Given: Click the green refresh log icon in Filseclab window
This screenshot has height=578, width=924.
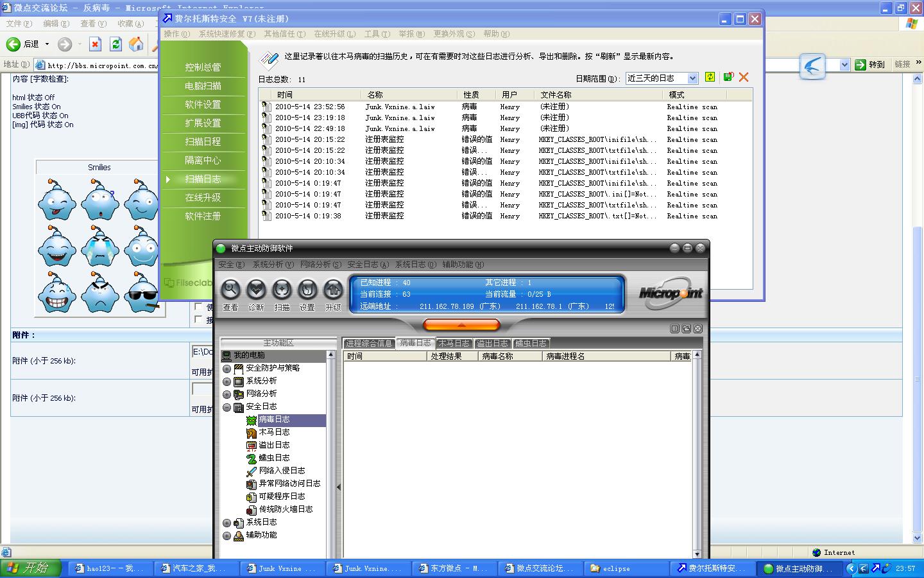Looking at the screenshot, I should pyautogui.click(x=710, y=77).
